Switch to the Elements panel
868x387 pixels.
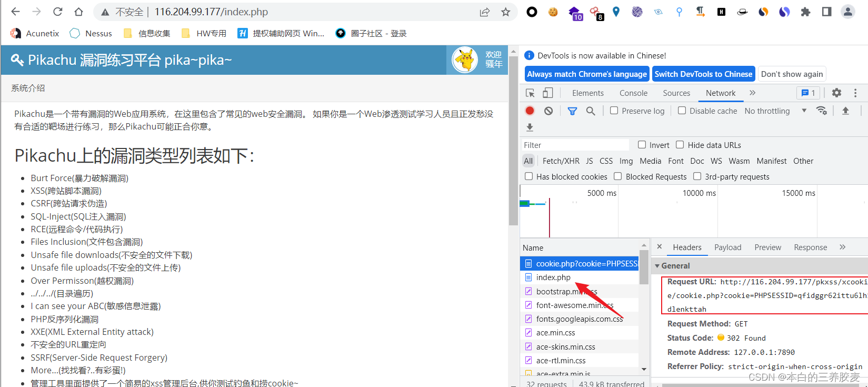(588, 93)
